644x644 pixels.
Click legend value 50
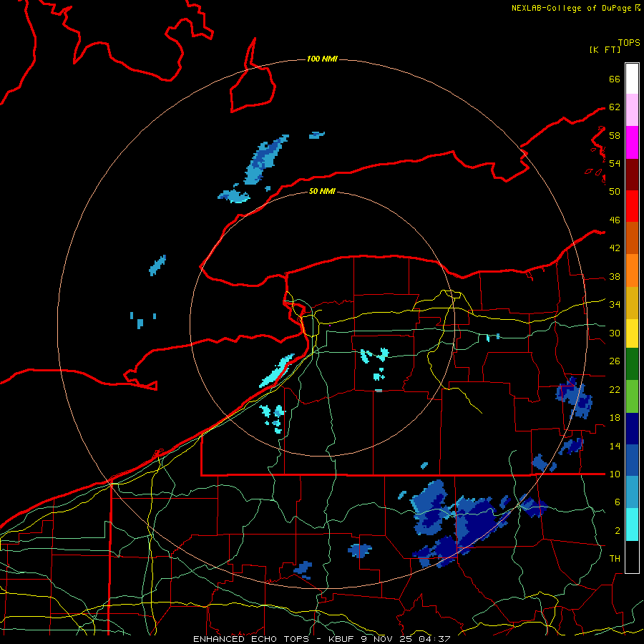(x=615, y=191)
